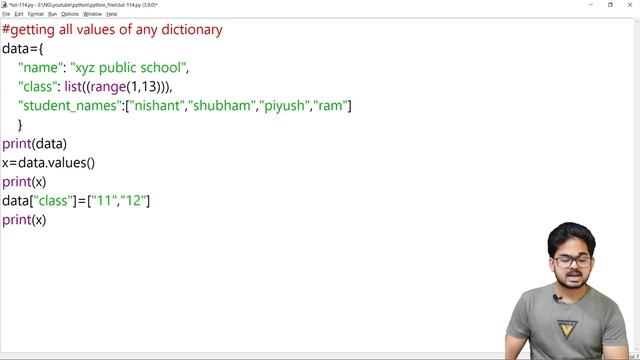
Task: Click the IDLE Python icon in title bar
Action: (x=4, y=5)
